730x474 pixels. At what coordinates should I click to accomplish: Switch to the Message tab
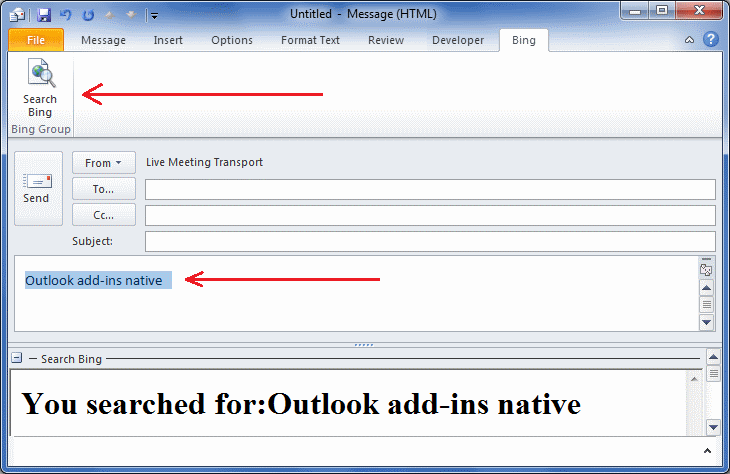coord(103,41)
